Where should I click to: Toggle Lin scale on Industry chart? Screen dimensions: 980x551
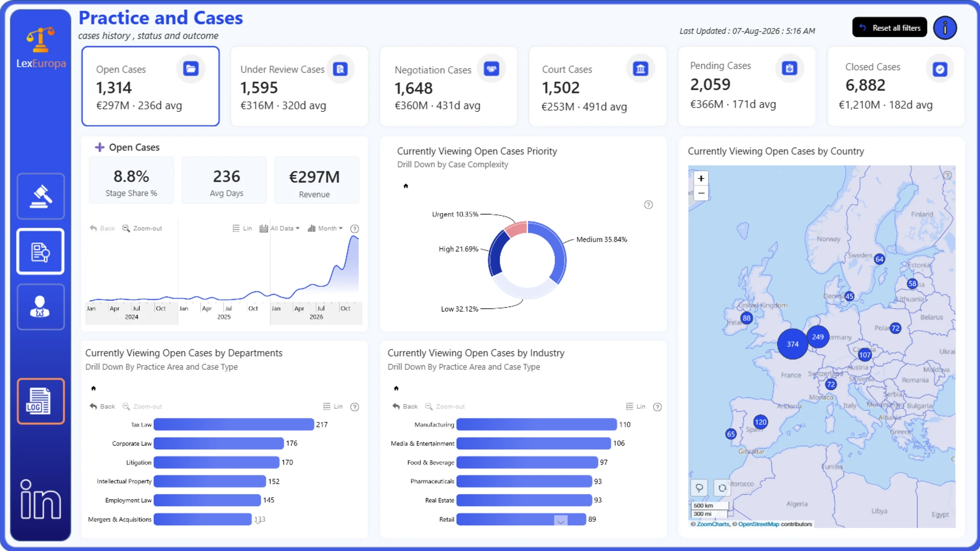pos(635,407)
